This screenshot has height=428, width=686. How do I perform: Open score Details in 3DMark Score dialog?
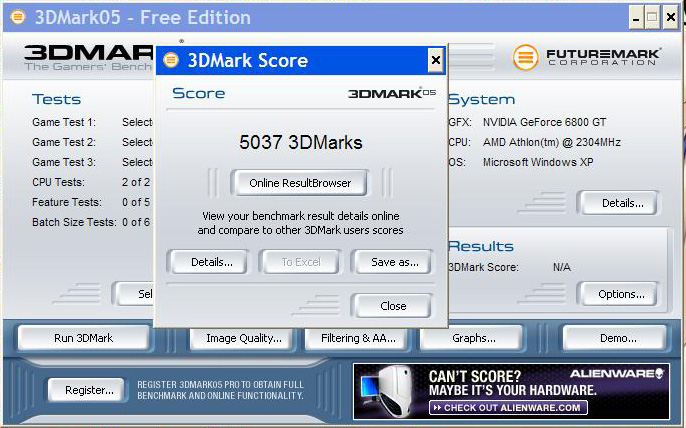coord(209,262)
